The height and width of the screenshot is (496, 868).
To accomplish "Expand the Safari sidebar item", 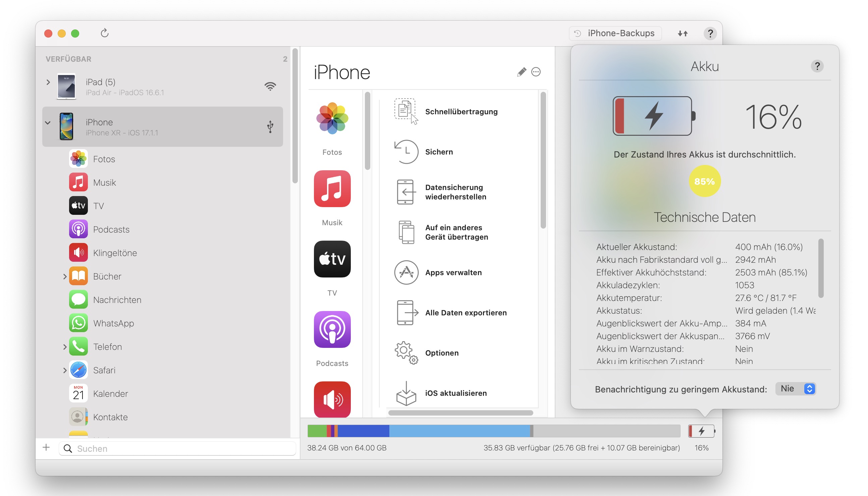I will [65, 370].
